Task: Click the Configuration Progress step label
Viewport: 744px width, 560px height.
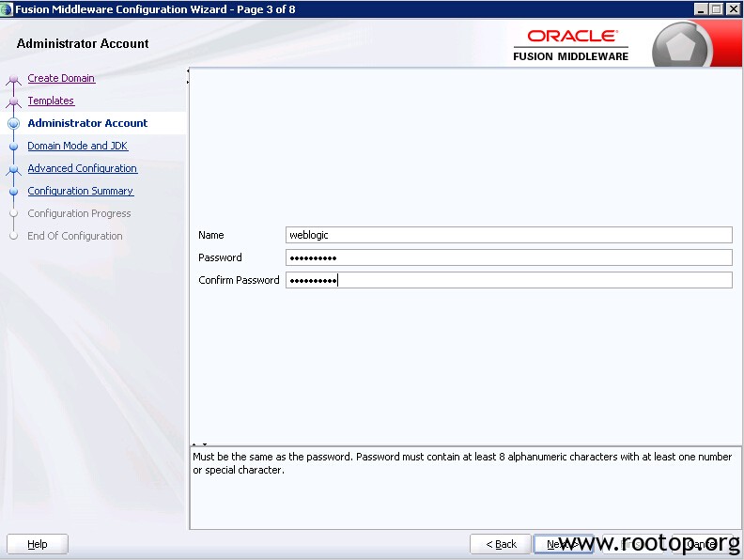Action: click(x=79, y=213)
